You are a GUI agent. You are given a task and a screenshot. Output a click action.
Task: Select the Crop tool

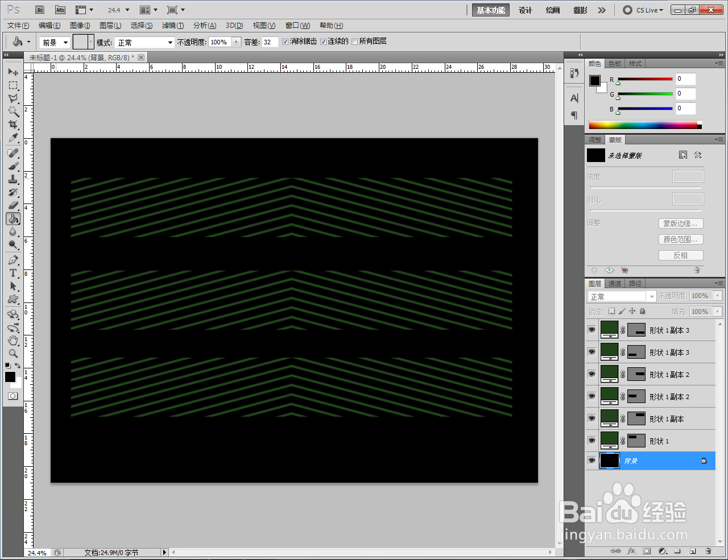13,125
